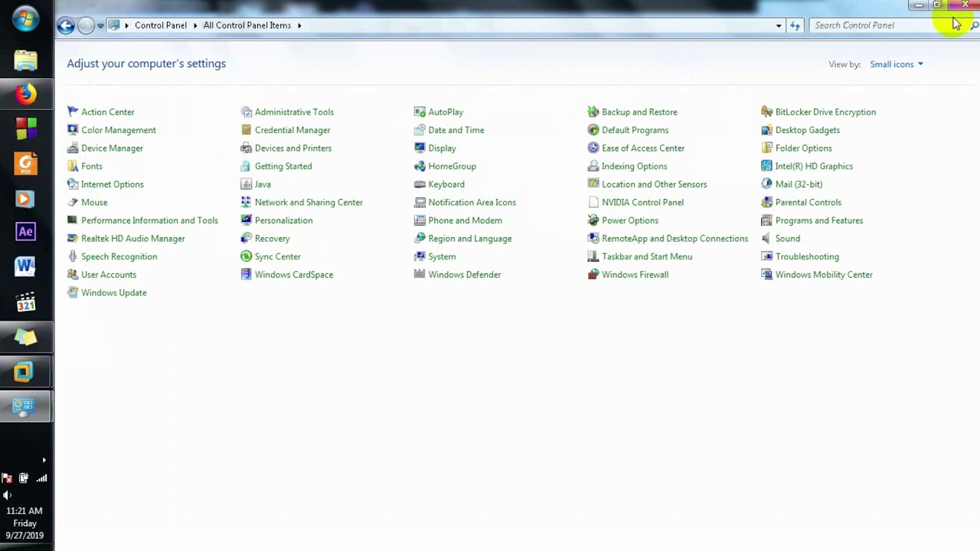
Task: Click the Display icon
Action: pyautogui.click(x=420, y=148)
